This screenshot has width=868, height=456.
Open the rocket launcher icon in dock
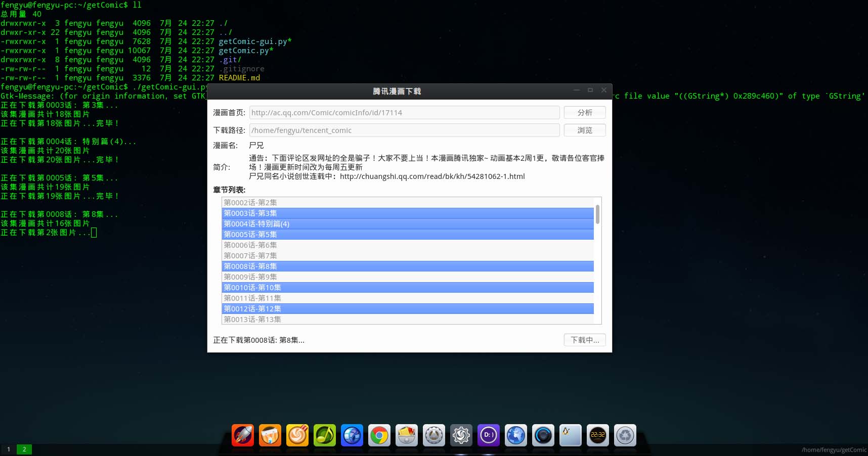[x=243, y=435]
